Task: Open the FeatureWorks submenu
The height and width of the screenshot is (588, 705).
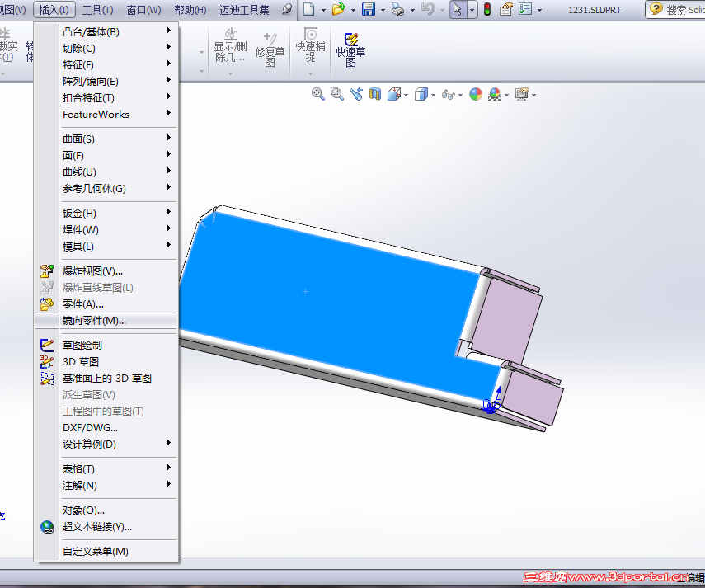Action: point(106,114)
